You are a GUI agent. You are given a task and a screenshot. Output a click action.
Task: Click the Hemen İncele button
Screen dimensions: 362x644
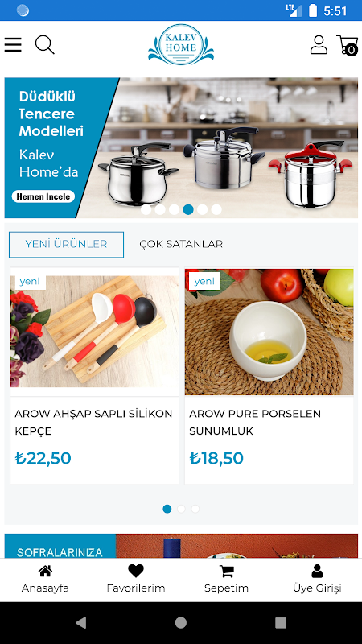tap(43, 196)
